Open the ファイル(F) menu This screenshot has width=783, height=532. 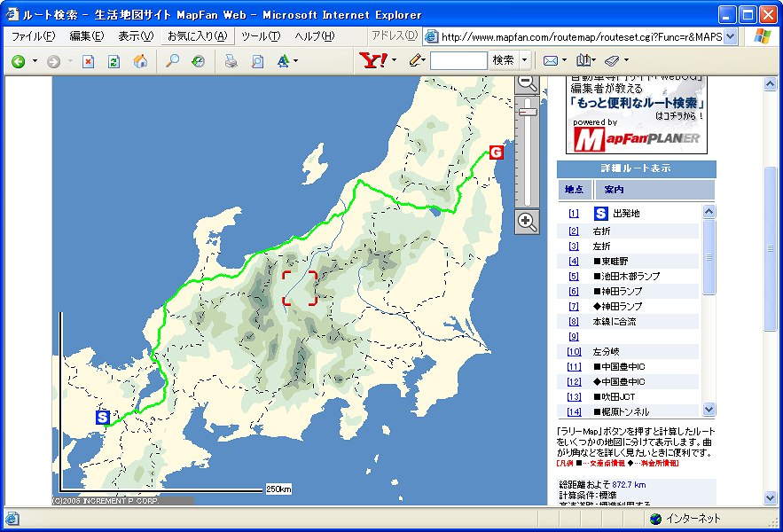(x=33, y=36)
